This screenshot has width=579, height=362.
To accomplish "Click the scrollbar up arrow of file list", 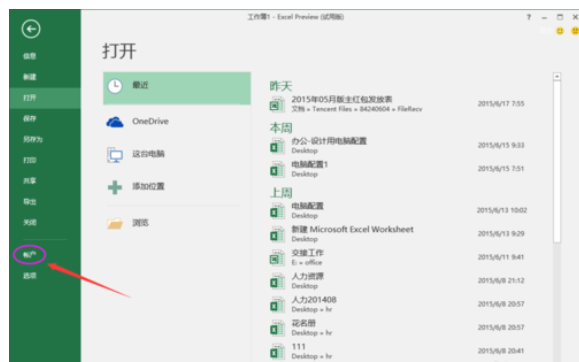I will 557,76.
